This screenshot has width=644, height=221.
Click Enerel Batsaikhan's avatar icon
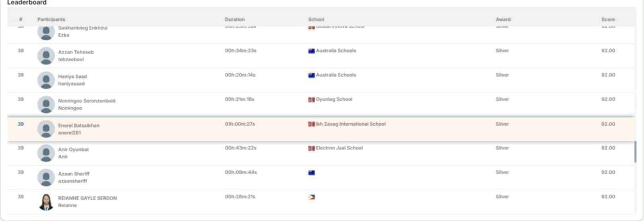[46, 129]
